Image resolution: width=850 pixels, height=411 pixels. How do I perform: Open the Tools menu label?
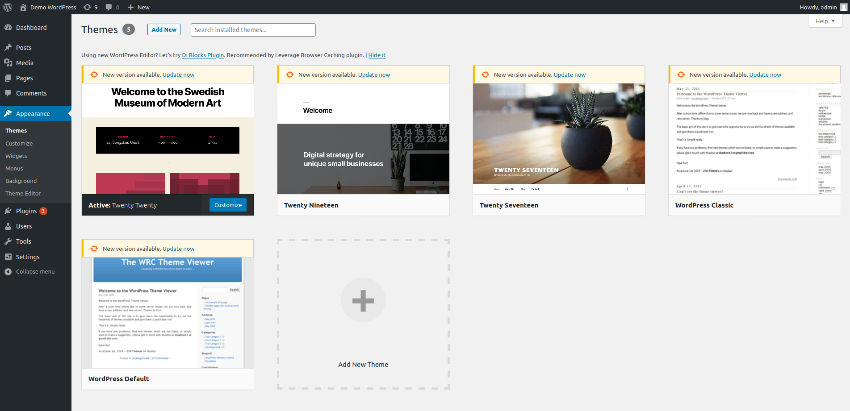pos(23,241)
